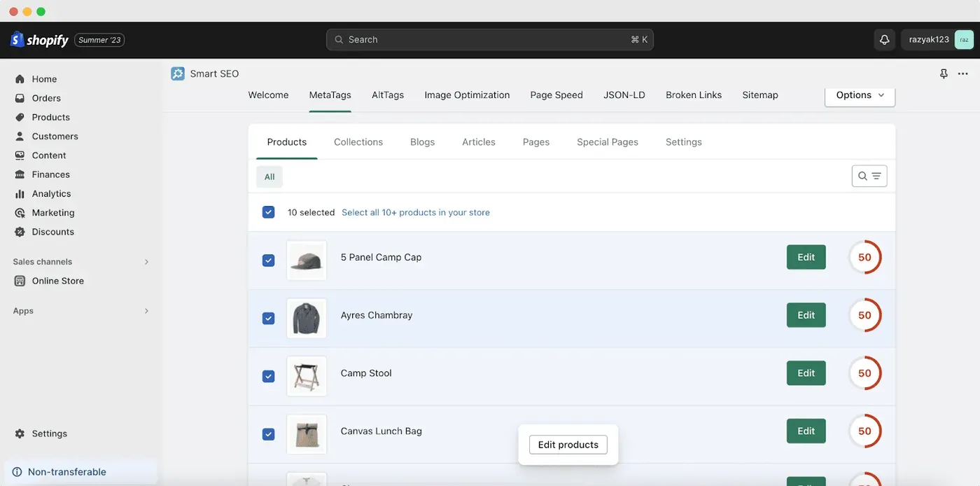
Task: Click the Smart SEO app icon
Action: (x=178, y=74)
